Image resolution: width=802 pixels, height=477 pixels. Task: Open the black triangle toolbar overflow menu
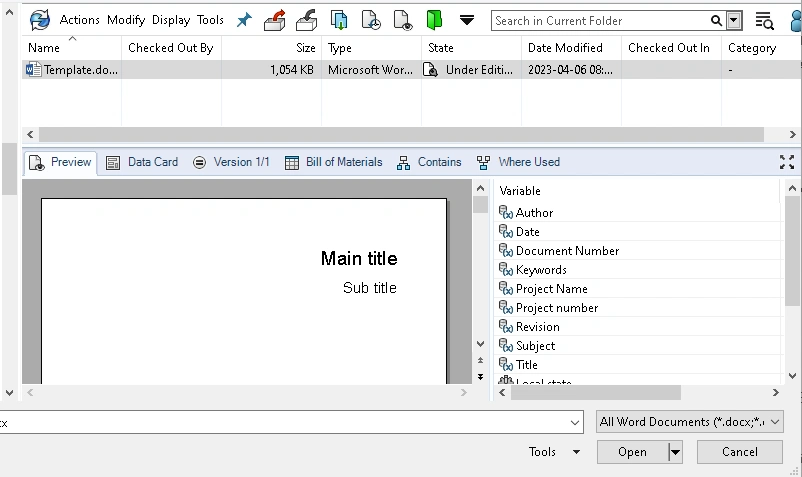click(x=466, y=20)
